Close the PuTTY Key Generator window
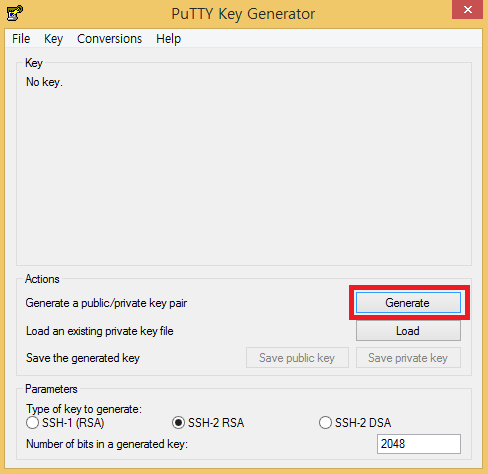 (x=467, y=10)
